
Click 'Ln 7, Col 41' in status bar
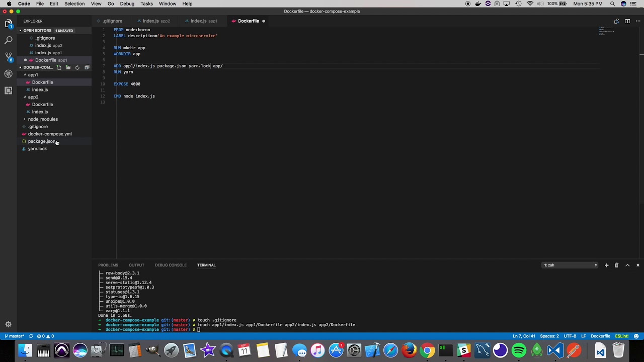(524, 336)
